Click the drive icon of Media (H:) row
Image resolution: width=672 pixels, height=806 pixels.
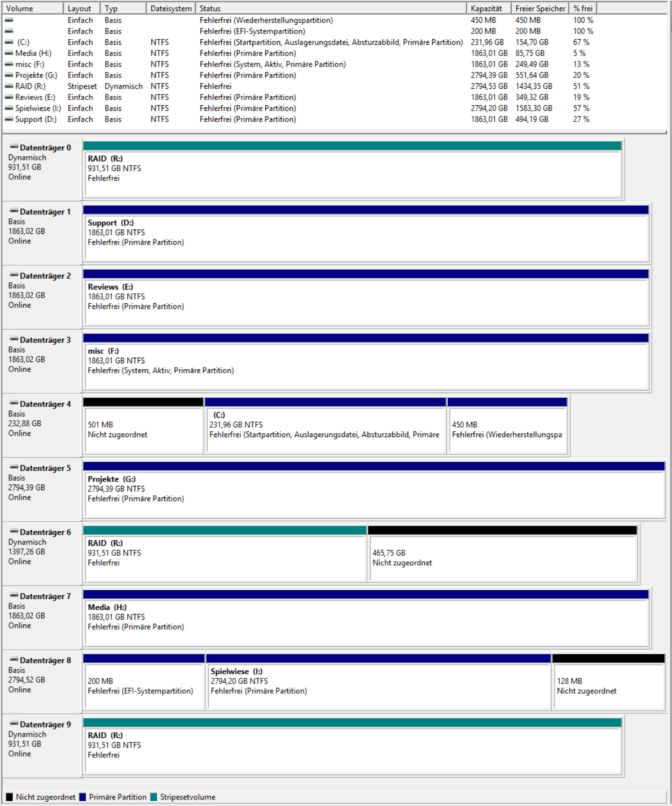click(x=9, y=53)
